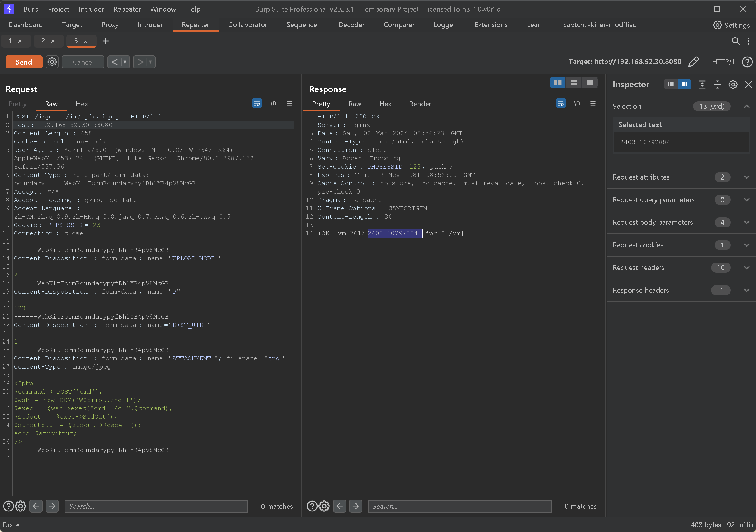Image resolution: width=756 pixels, height=532 pixels.
Task: Dock Inspector to the left side
Action: [671, 84]
